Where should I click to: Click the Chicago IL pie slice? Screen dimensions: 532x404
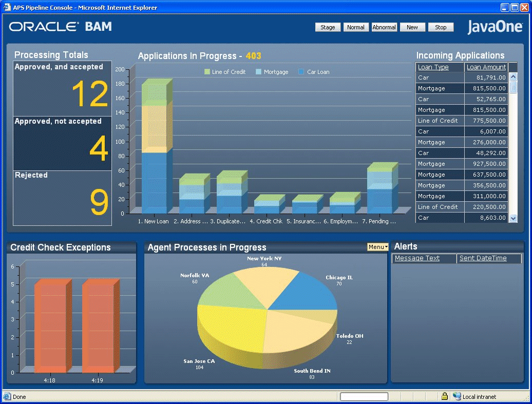(306, 294)
